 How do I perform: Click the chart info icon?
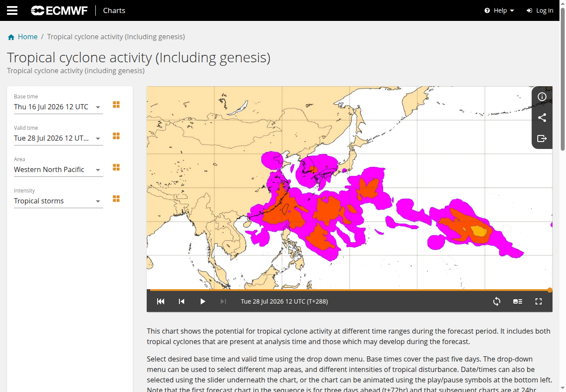coord(542,97)
